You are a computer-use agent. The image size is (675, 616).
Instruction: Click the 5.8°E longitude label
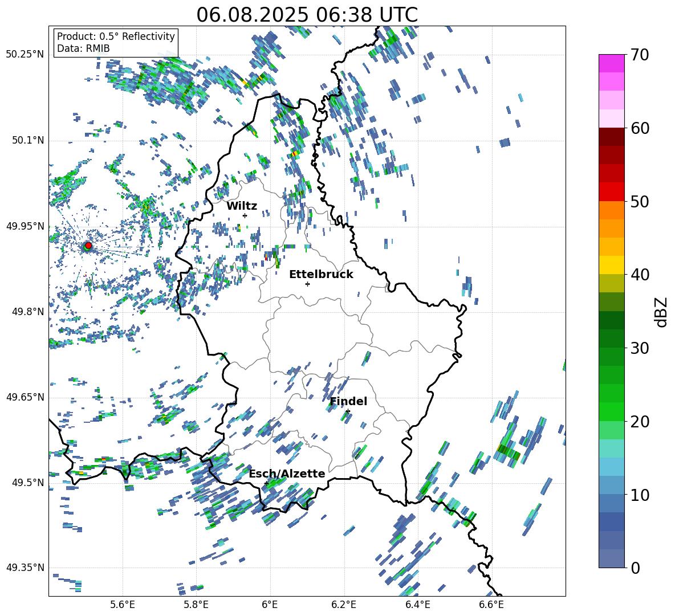pos(196,605)
